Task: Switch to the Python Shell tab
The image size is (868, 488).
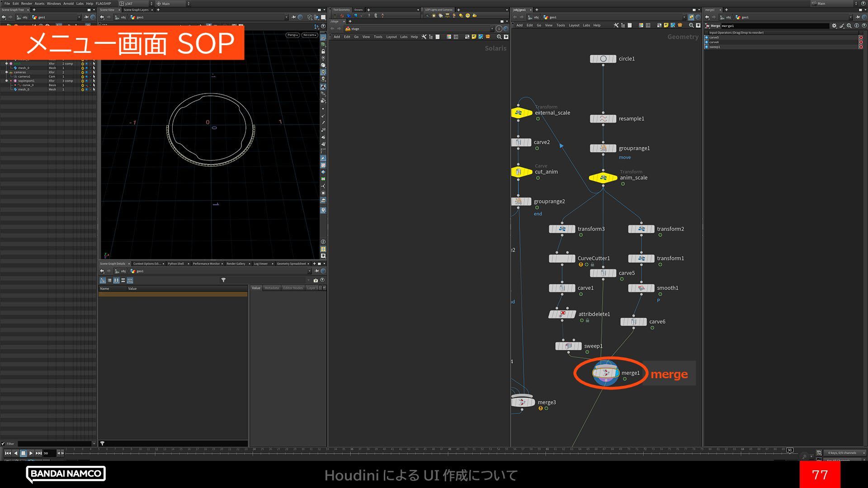Action: (x=175, y=263)
